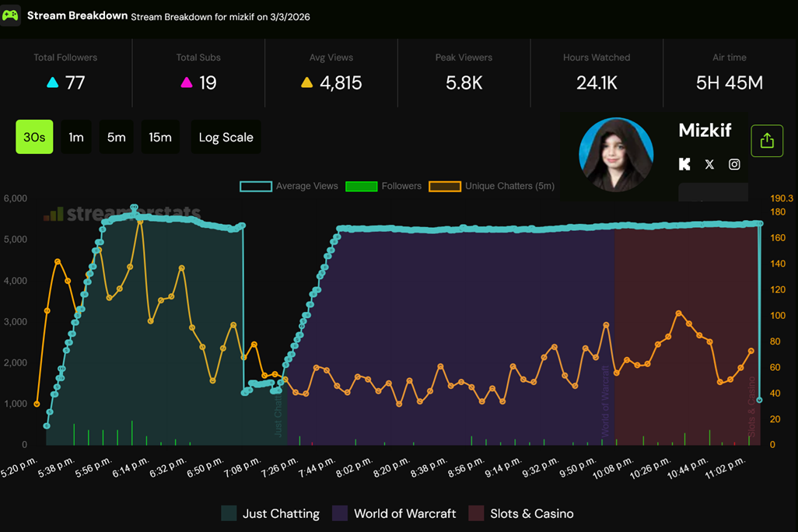This screenshot has width=798, height=532.
Task: Open Mizkif's Instagram icon
Action: pyautogui.click(x=734, y=164)
